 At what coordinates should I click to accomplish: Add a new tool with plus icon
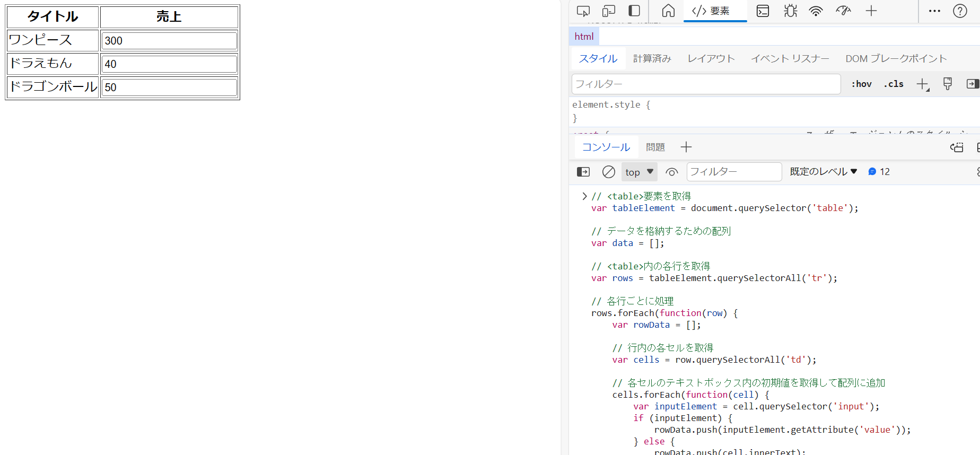[871, 11]
